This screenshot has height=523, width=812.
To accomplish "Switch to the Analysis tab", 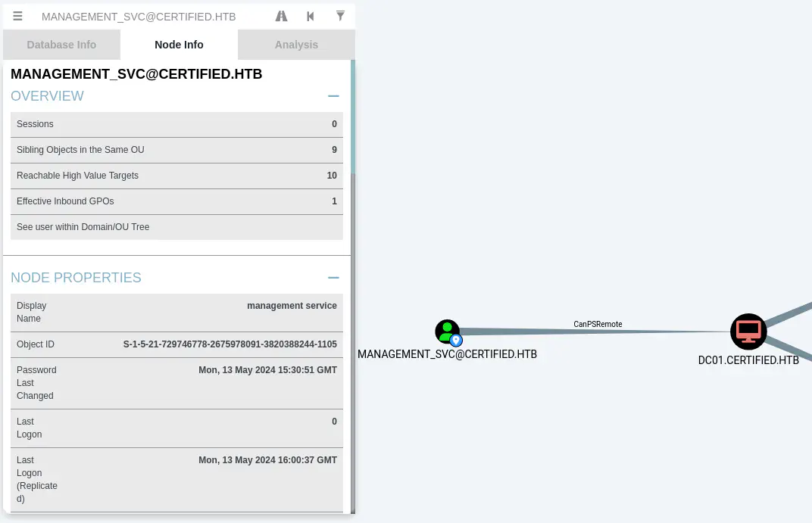I will click(296, 45).
